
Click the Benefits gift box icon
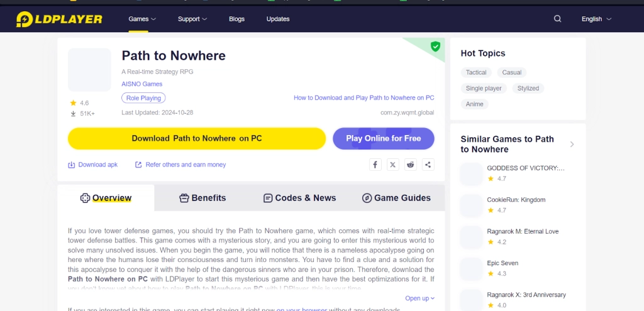tap(184, 198)
